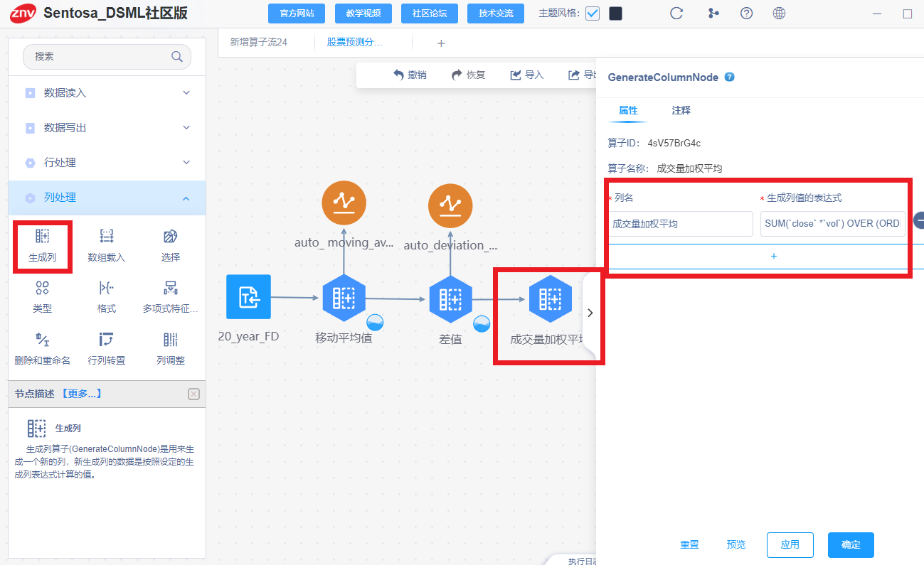Image resolution: width=924 pixels, height=565 pixels.
Task: Select the 删除和重命名 operator icon
Action: 42,339
